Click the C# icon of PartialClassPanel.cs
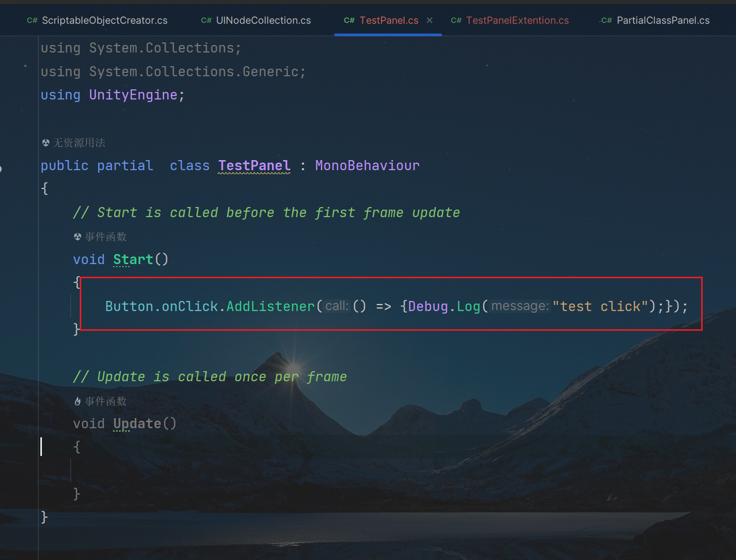This screenshot has height=560, width=736. (606, 20)
